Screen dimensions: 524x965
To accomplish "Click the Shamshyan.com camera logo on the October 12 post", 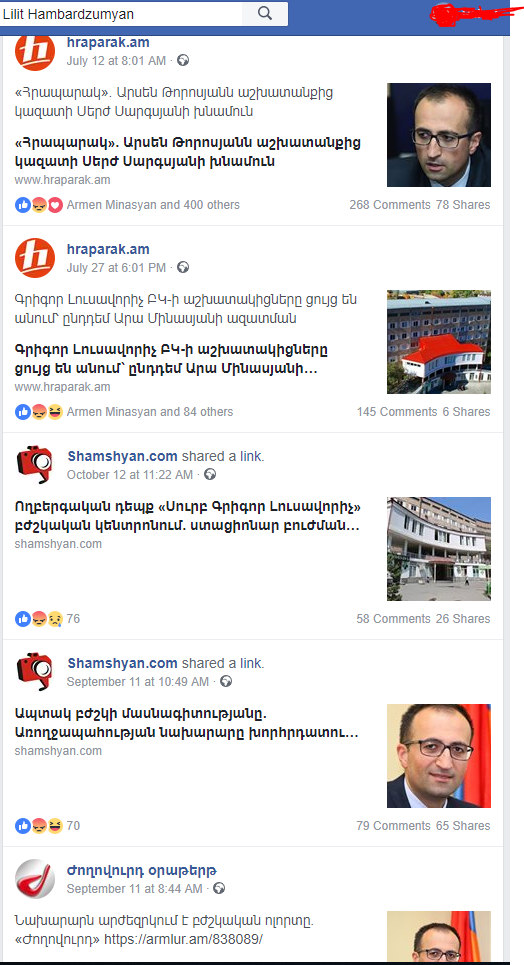I will click(35, 465).
